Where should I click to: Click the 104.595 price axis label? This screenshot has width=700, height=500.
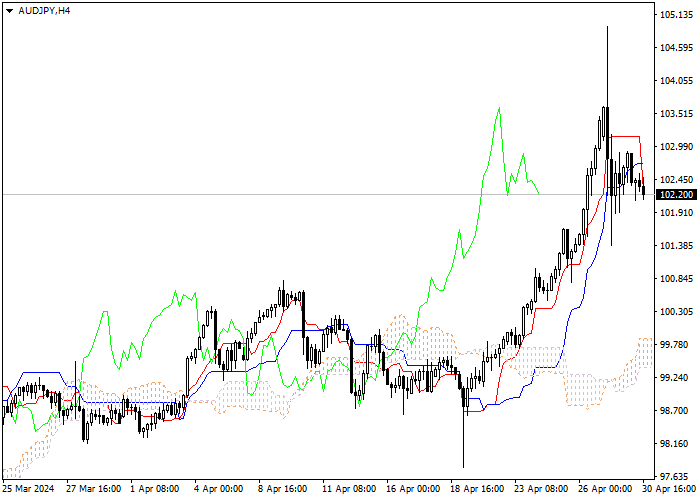[x=677, y=48]
